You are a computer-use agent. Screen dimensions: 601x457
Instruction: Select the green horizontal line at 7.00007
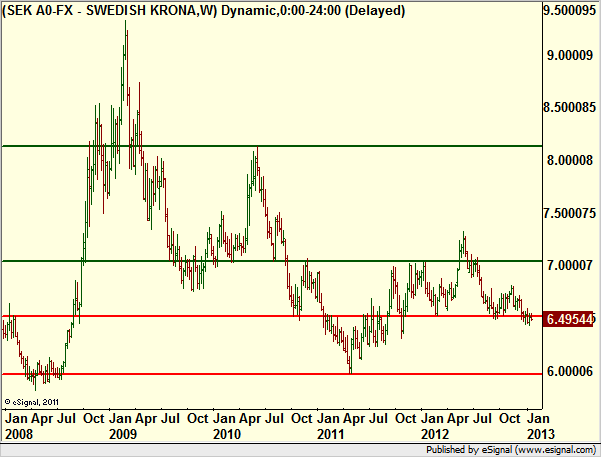point(272,261)
